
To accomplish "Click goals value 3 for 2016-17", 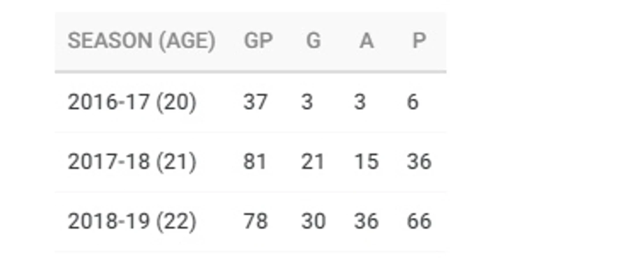I will [307, 102].
